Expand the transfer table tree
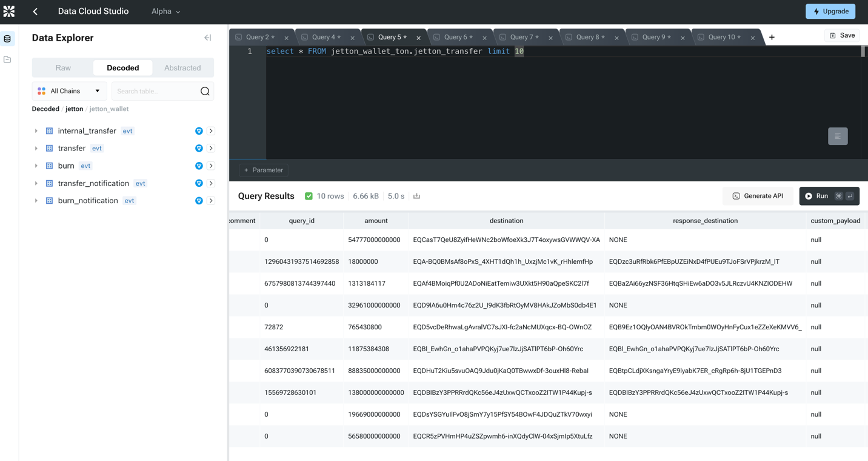The image size is (868, 461). [36, 148]
